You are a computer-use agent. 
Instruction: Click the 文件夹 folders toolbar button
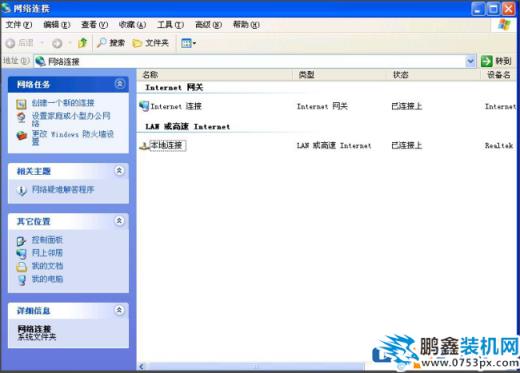point(151,43)
